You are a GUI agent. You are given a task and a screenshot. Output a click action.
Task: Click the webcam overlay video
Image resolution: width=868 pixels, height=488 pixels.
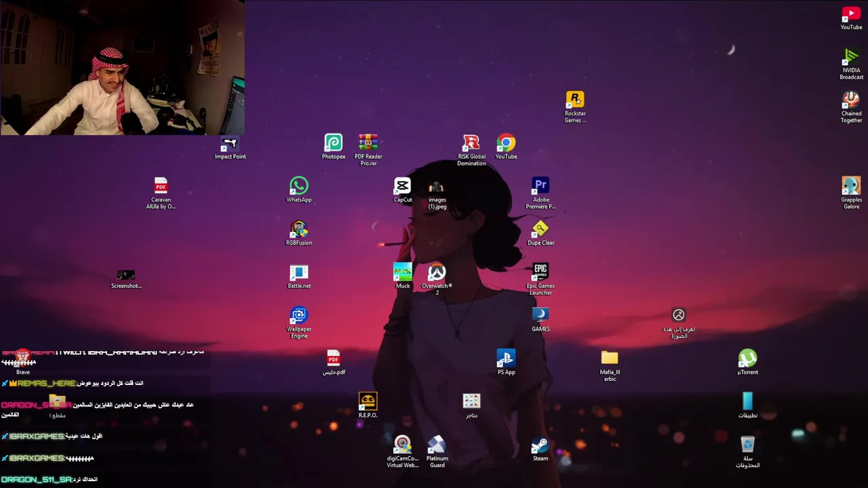122,68
